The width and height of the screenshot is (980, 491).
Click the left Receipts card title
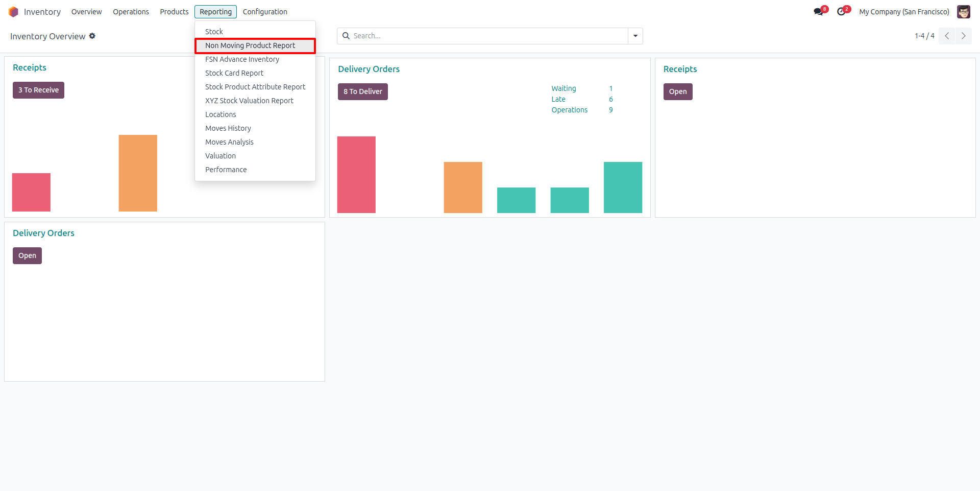click(30, 67)
